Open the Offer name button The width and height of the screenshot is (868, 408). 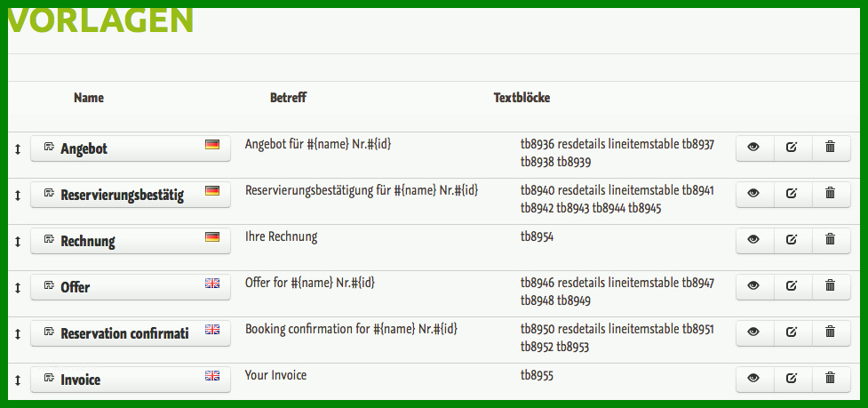(131, 286)
